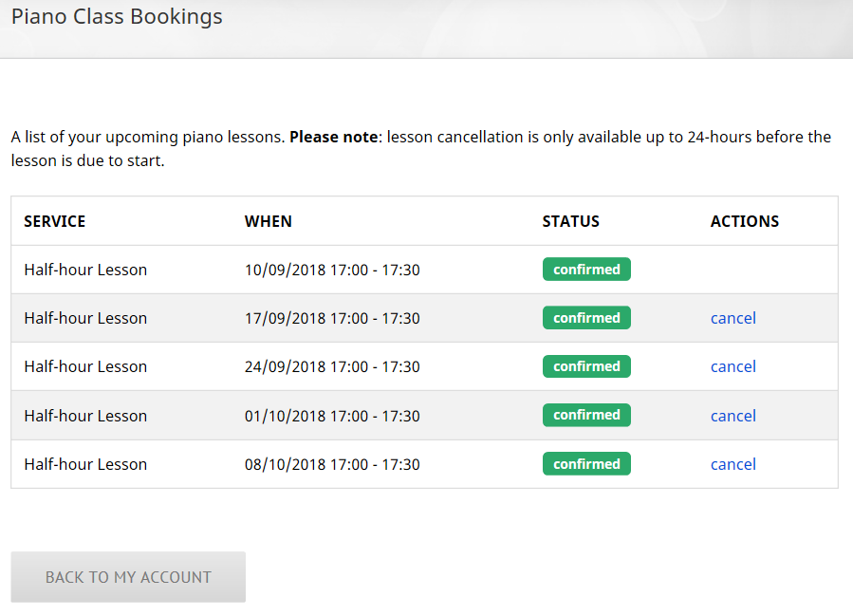Screen dimensions: 853x616
Task: Cancel the 24/09/2018 half-hour lesson
Action: [732, 365]
